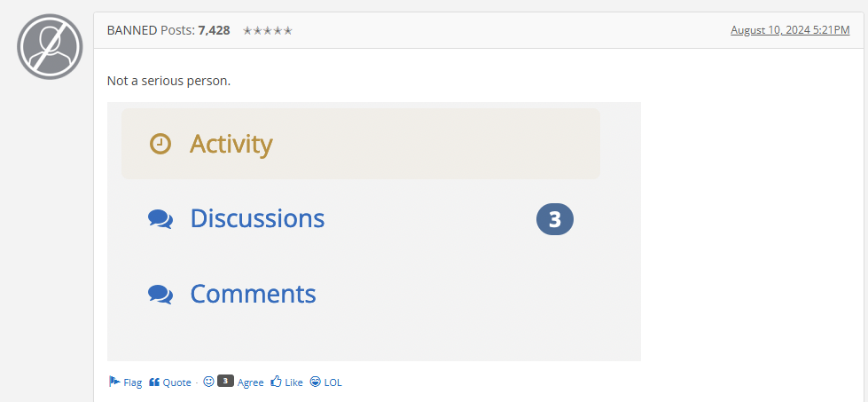Select the Activity item in the screenshot
Image resolution: width=868 pixels, height=402 pixels.
[360, 144]
